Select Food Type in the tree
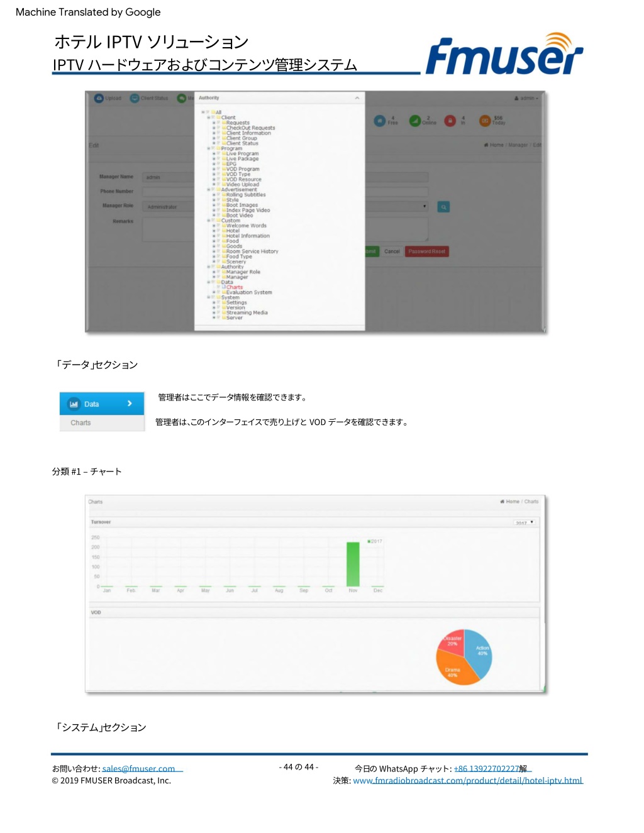 239,257
